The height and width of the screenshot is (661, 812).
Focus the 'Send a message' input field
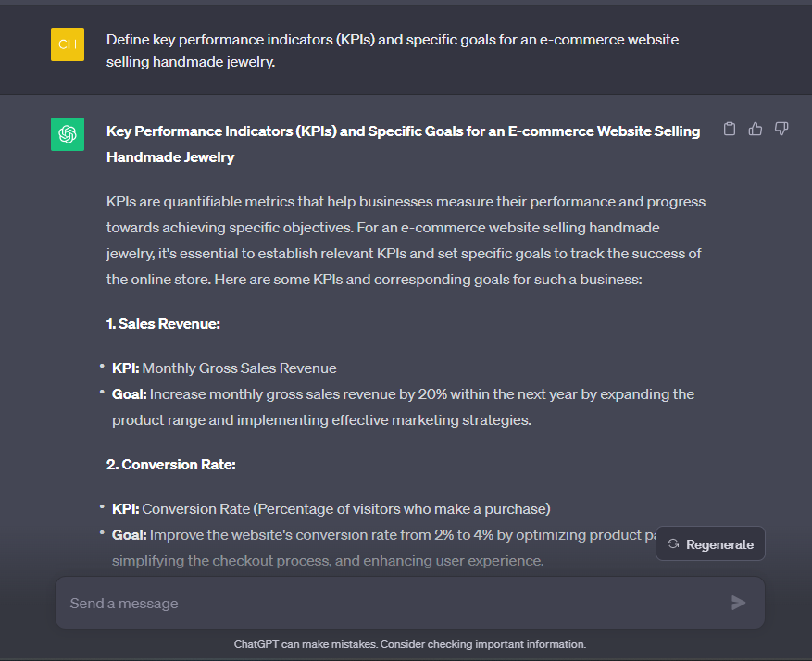[x=394, y=603]
